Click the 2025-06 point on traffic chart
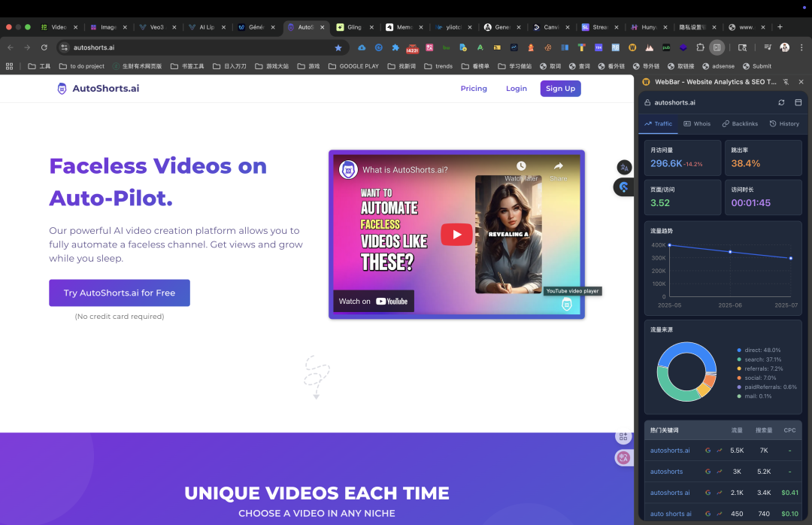812x525 pixels. pos(730,252)
